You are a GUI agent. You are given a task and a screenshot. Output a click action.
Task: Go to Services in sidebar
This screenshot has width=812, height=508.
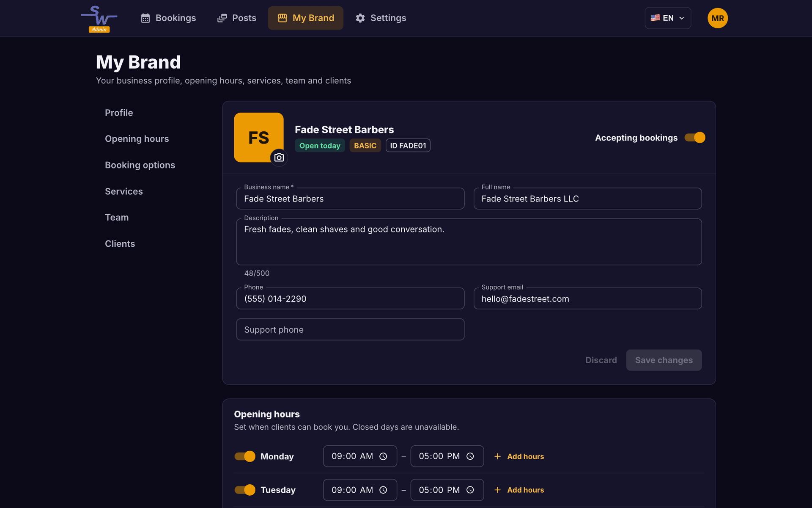[124, 191]
